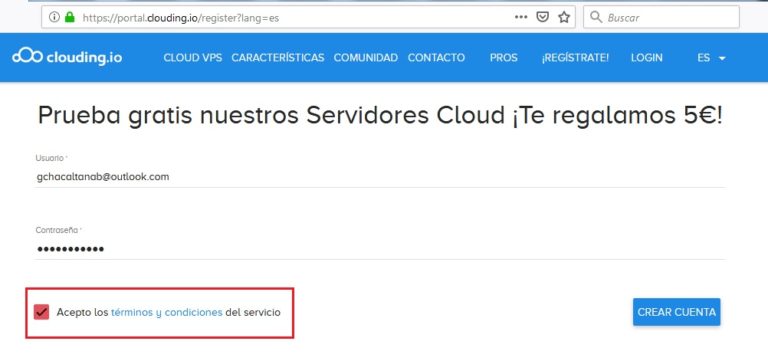Go to the COMUNIDAD section
Screen dimensions: 768x361
[366, 58]
